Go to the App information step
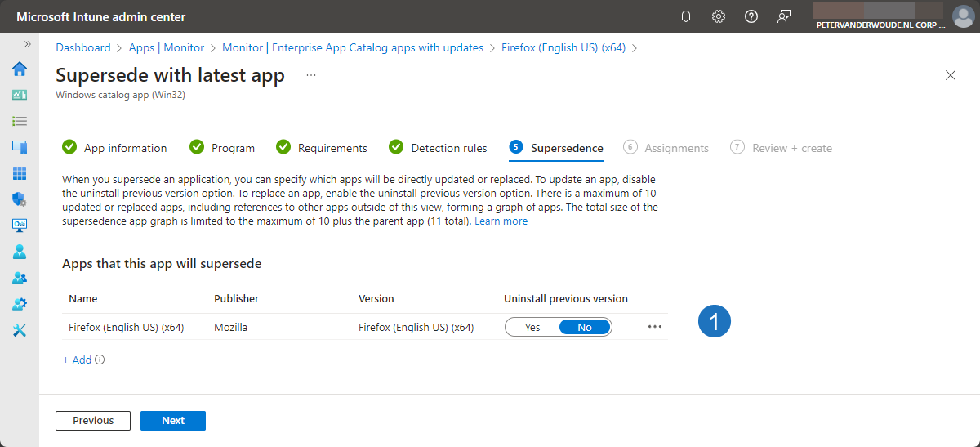This screenshot has width=980, height=447. tap(125, 148)
